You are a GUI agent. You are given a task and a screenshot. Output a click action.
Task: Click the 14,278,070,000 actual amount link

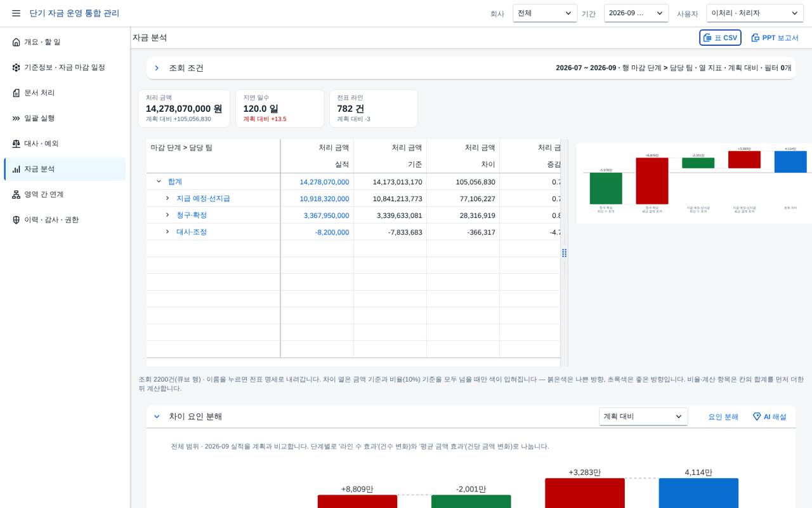point(324,182)
